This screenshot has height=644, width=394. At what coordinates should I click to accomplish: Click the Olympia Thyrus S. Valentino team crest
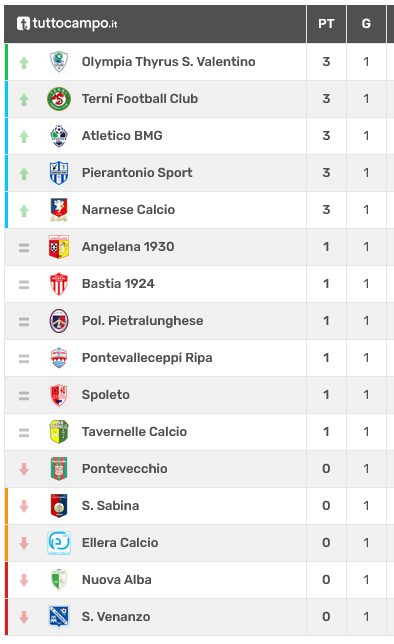pyautogui.click(x=59, y=62)
